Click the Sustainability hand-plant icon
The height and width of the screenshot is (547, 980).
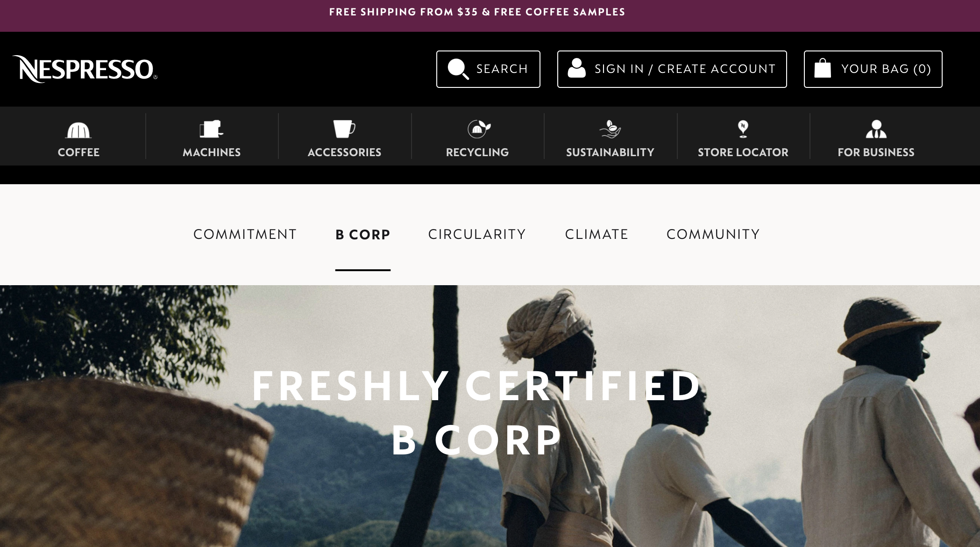[x=610, y=129]
